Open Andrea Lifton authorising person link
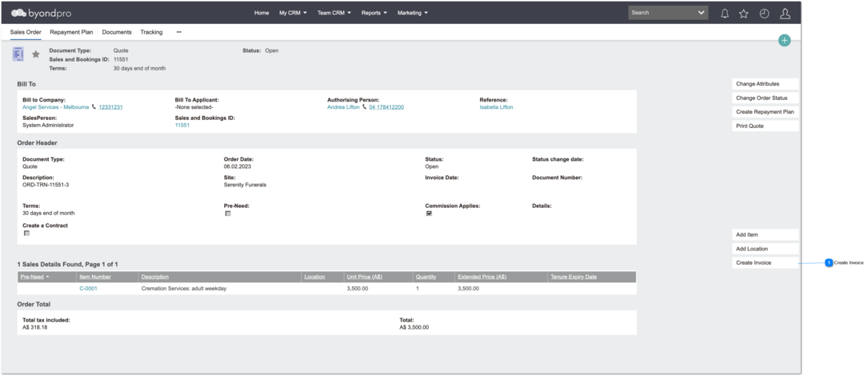This screenshot has height=376, width=868. pyautogui.click(x=343, y=107)
